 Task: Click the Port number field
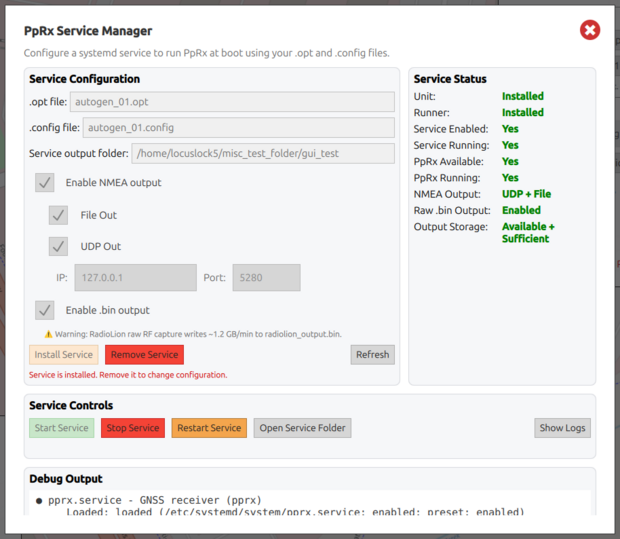267,278
